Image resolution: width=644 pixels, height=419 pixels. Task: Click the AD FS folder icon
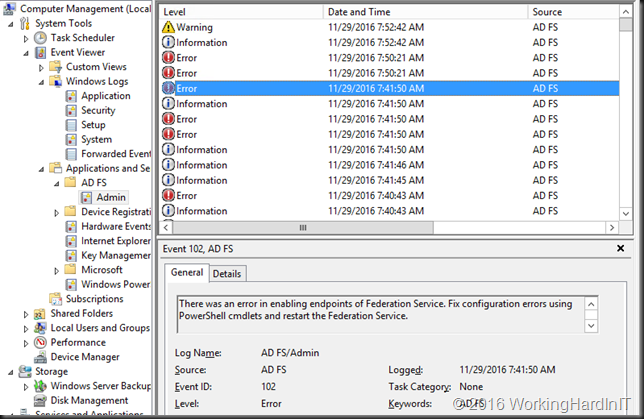[x=71, y=182]
